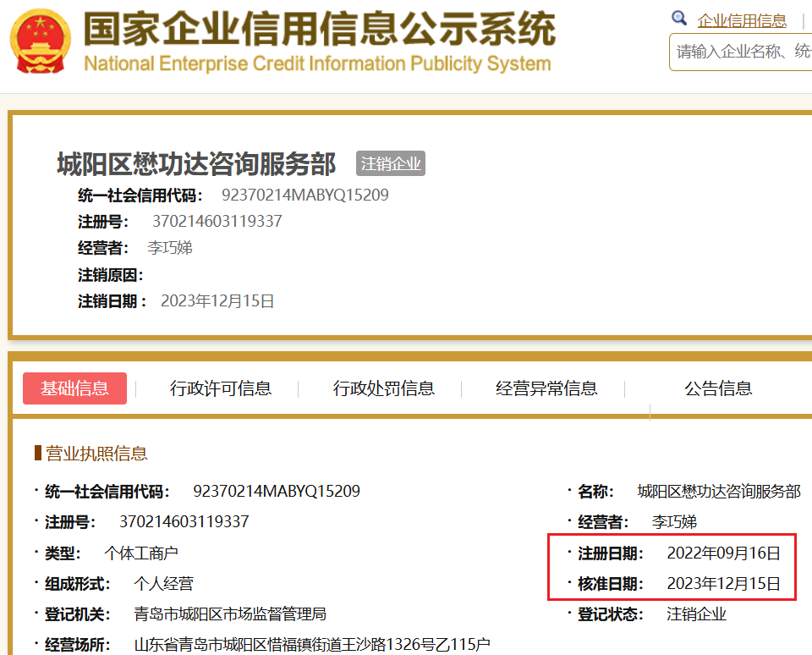Screen dimensions: 812x655
Task: Switch to the 行政许可信息 tab
Action: pos(221,388)
